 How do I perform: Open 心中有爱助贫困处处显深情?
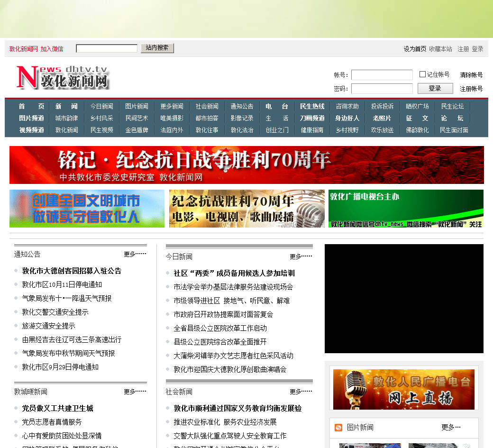click(62, 436)
